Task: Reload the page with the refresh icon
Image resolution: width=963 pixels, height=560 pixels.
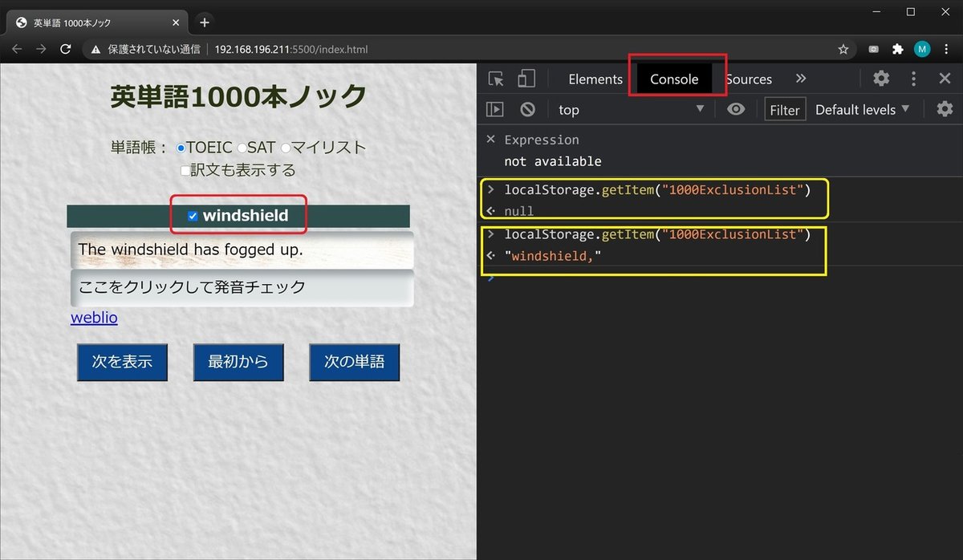Action: [66, 49]
